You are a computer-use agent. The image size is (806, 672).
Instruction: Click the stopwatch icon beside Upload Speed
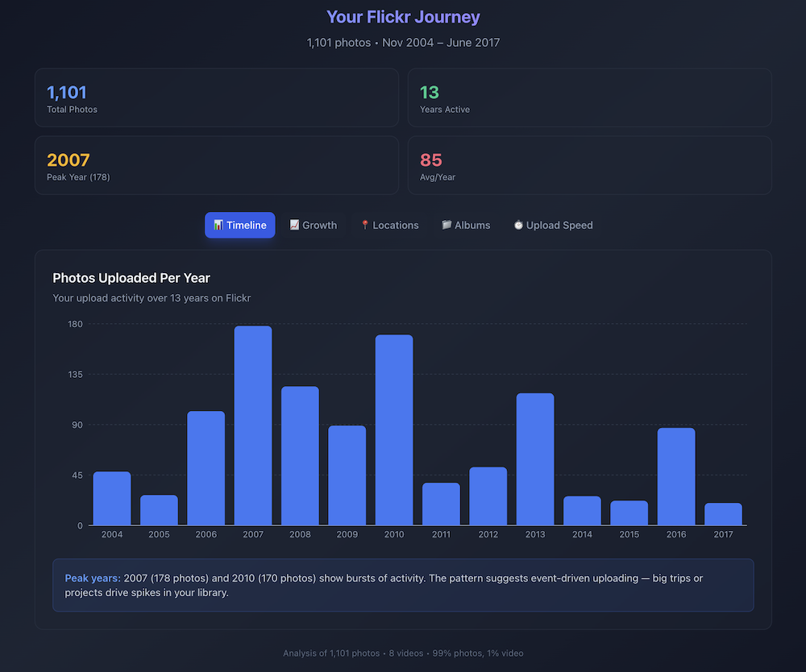tap(518, 226)
